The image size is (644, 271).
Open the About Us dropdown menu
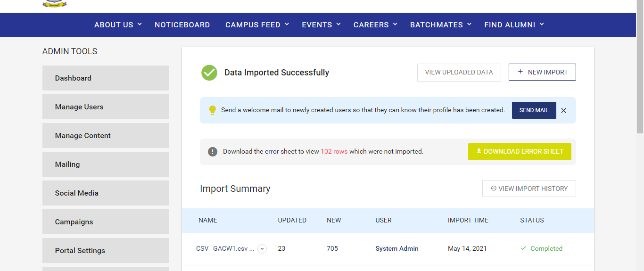pos(118,25)
